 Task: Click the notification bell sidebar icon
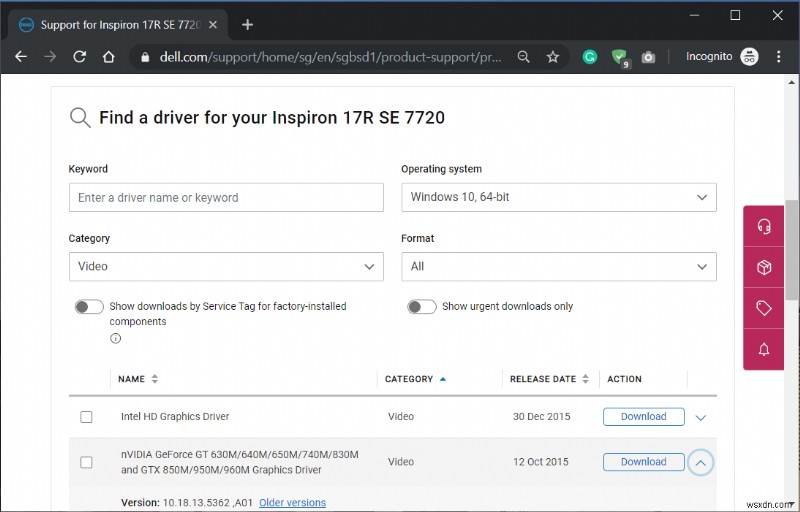point(764,349)
